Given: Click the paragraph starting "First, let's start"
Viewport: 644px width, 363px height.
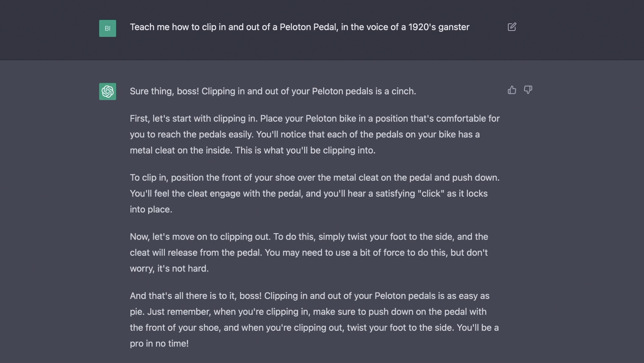Looking at the screenshot, I should click(315, 134).
